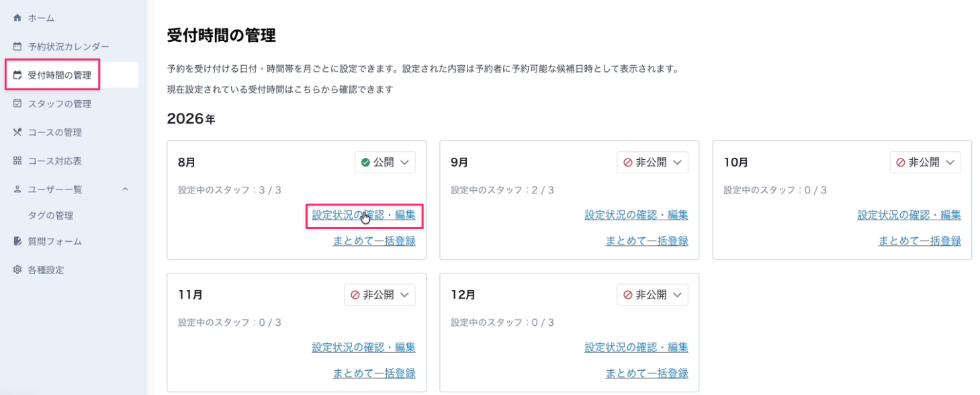Click まとめて一括登録 link for 9月

[x=647, y=240]
